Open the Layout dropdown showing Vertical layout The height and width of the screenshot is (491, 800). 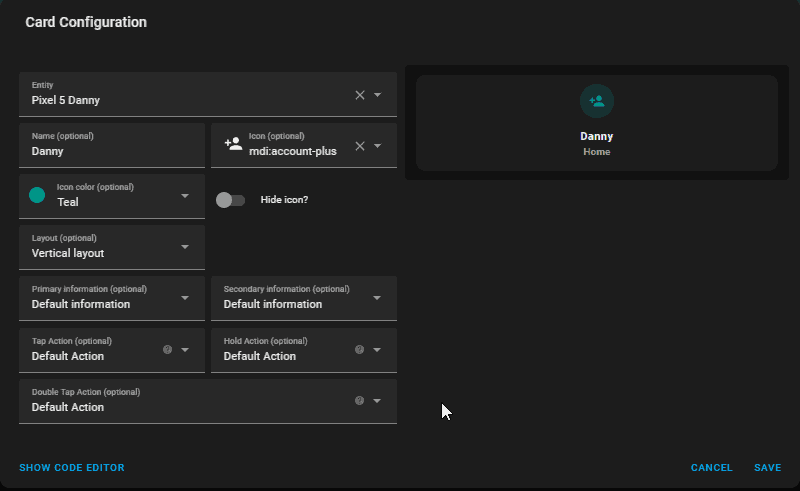(x=112, y=248)
